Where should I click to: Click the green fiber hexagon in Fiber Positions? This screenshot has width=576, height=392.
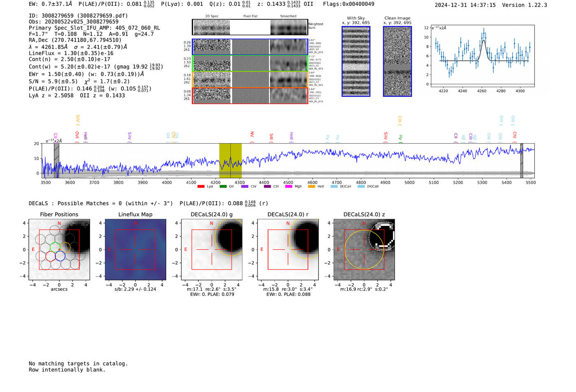[55, 247]
